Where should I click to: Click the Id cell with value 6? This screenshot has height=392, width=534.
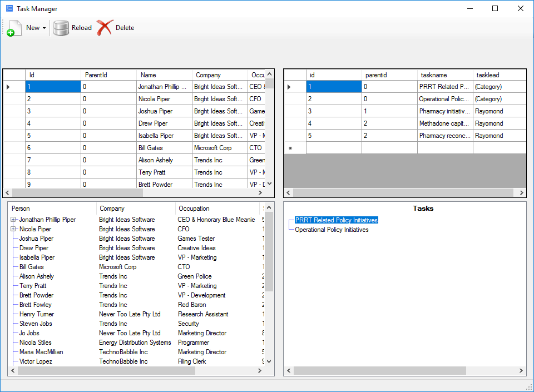53,148
